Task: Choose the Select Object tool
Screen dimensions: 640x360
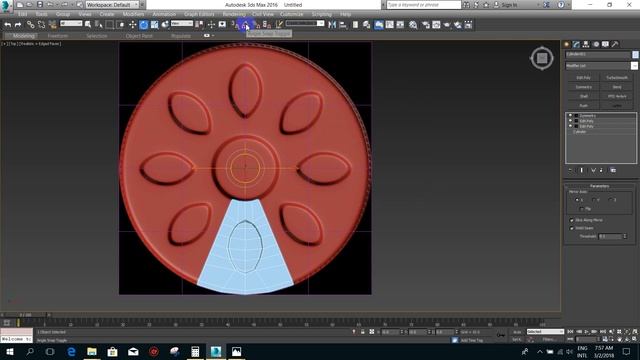Action: [88, 25]
